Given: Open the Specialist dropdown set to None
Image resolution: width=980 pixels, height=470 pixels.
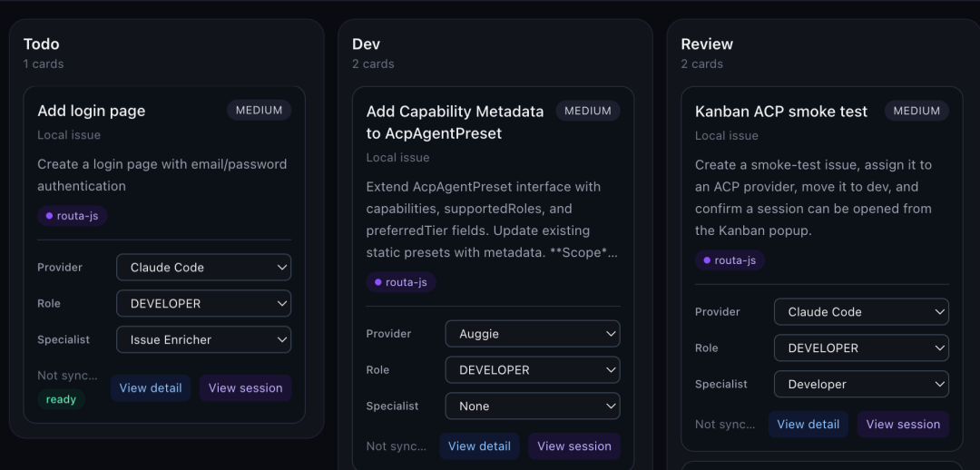Looking at the screenshot, I should click(x=533, y=406).
